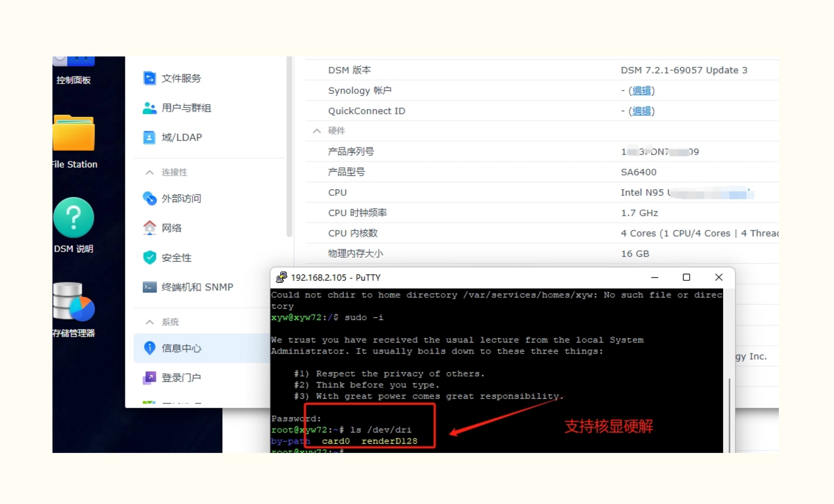Select 信息中心 menu item
Image resolution: width=834 pixels, height=504 pixels.
[x=181, y=348]
